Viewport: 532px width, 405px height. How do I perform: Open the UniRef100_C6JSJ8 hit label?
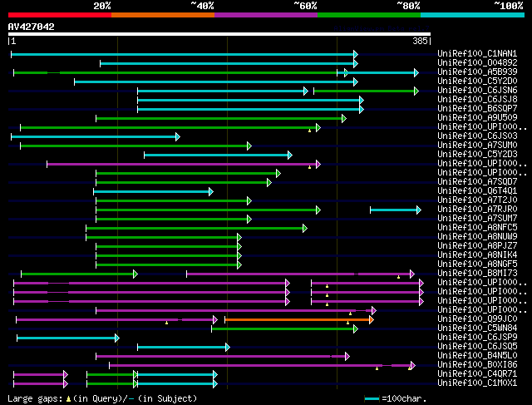(x=477, y=100)
